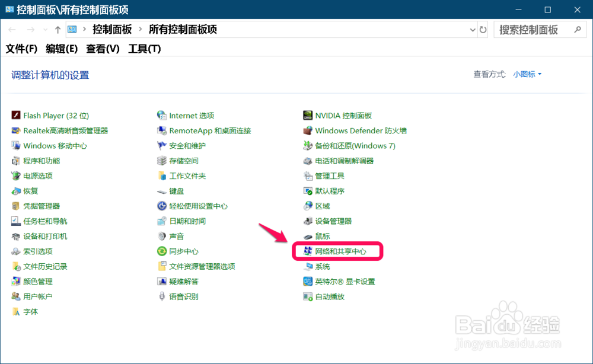593x364 pixels.
Task: Click the 同步中心 green icon
Action: point(162,251)
